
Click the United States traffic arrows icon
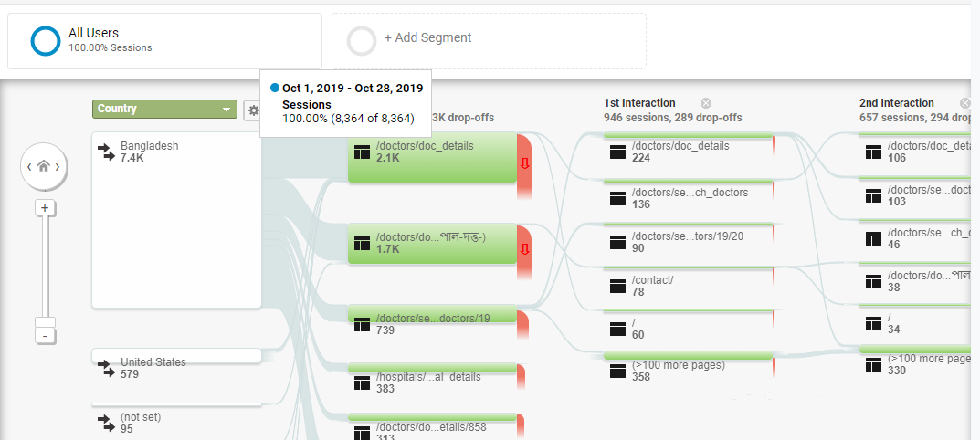click(106, 368)
